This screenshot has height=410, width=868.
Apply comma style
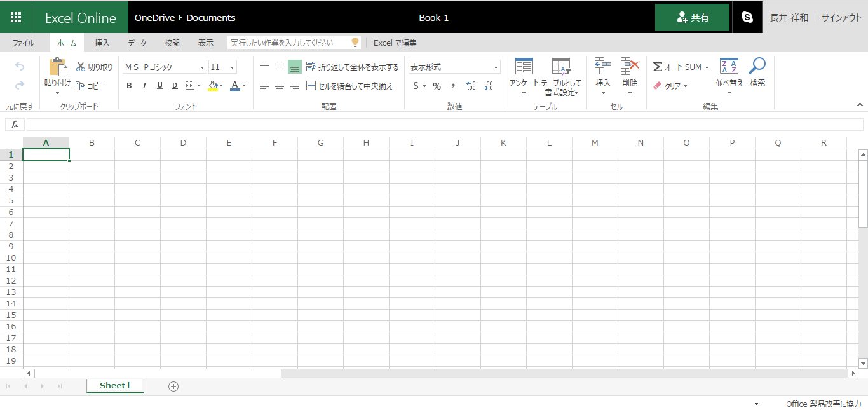click(x=453, y=86)
